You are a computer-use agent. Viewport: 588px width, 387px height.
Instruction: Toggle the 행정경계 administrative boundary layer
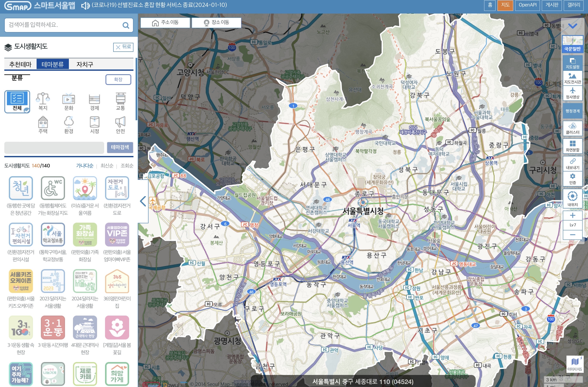point(572,111)
